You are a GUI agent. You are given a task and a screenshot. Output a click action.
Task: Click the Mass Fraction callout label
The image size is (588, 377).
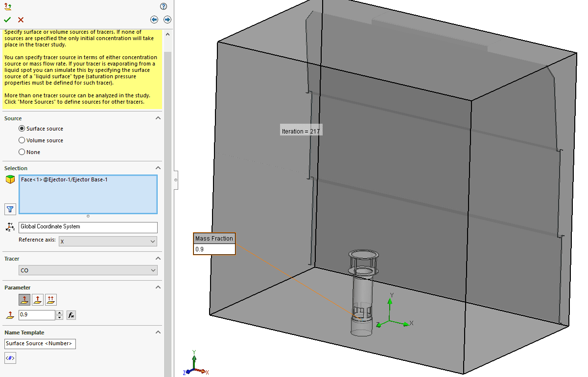pyautogui.click(x=214, y=239)
